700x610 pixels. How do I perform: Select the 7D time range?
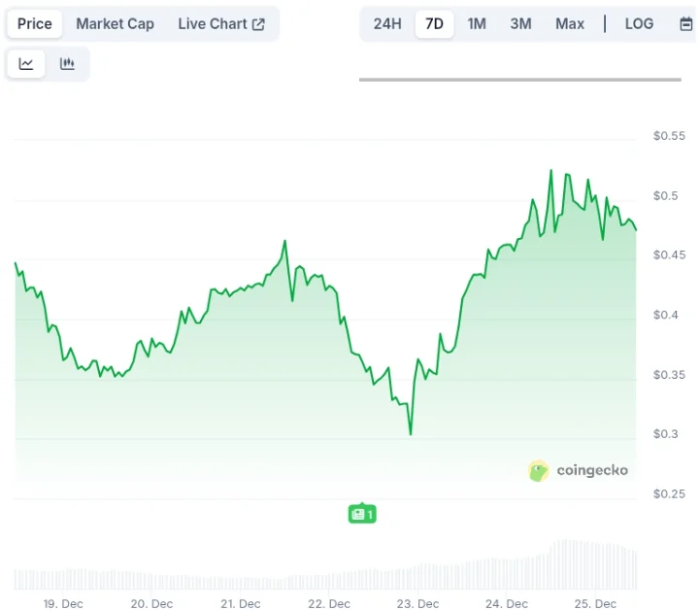coord(434,24)
